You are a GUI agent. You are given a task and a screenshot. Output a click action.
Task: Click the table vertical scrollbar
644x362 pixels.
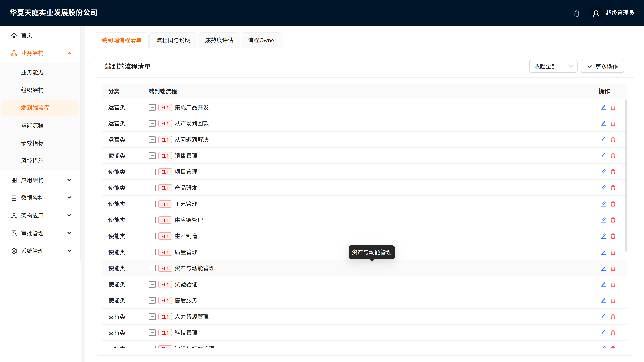[626, 175]
